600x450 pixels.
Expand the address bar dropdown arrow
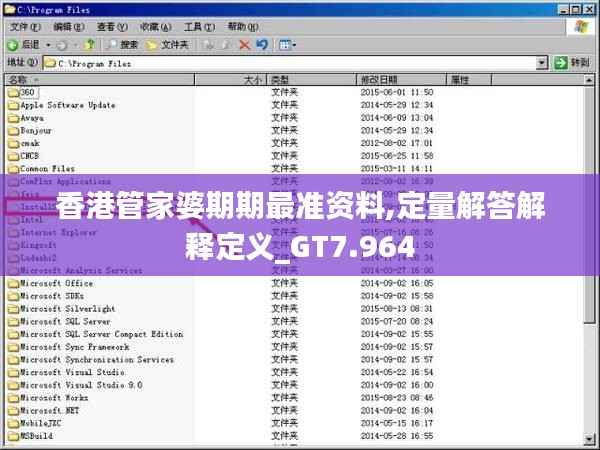coord(542,62)
